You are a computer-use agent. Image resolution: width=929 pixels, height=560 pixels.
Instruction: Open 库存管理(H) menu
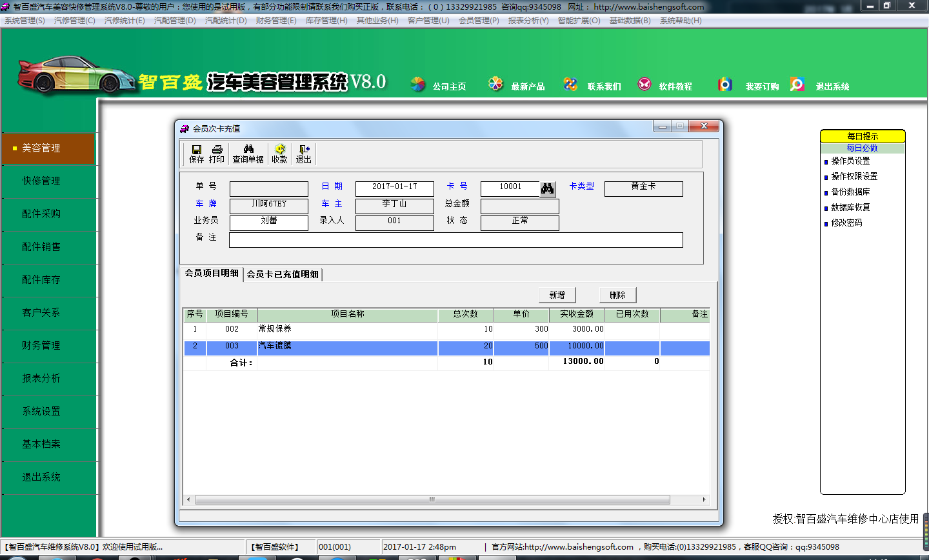point(326,21)
